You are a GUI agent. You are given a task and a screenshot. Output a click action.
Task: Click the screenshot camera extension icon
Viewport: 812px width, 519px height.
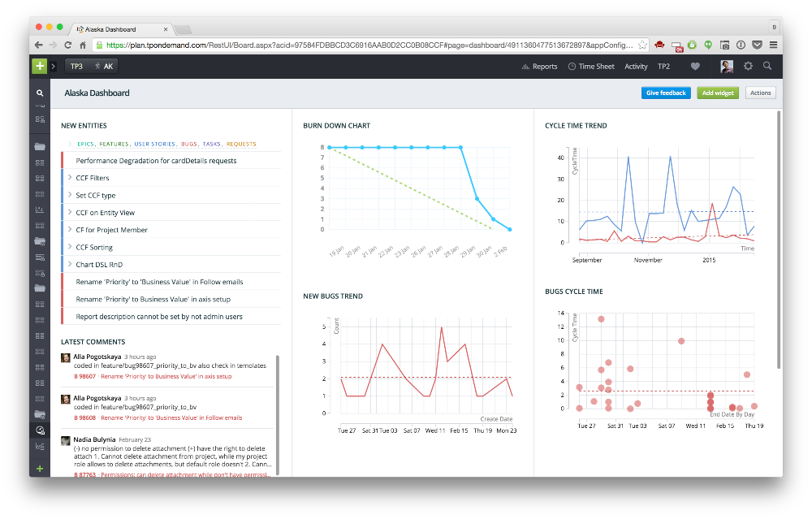725,45
